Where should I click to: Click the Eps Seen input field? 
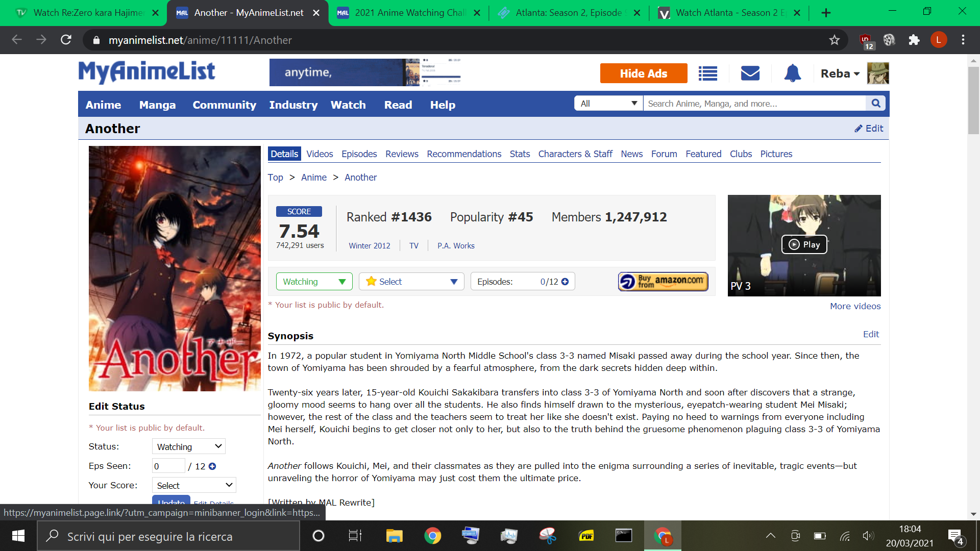(x=168, y=466)
